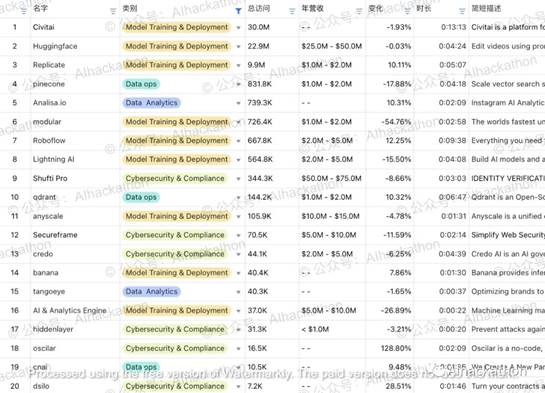Image resolution: width=545 pixels, height=393 pixels.
Task: Open the 类别 column filter icon
Action: (x=238, y=11)
